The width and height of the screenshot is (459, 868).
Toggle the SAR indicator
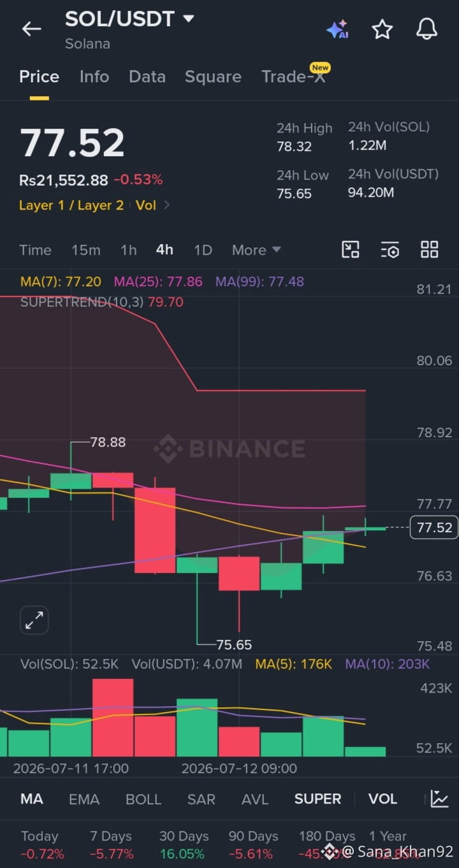[x=201, y=799]
